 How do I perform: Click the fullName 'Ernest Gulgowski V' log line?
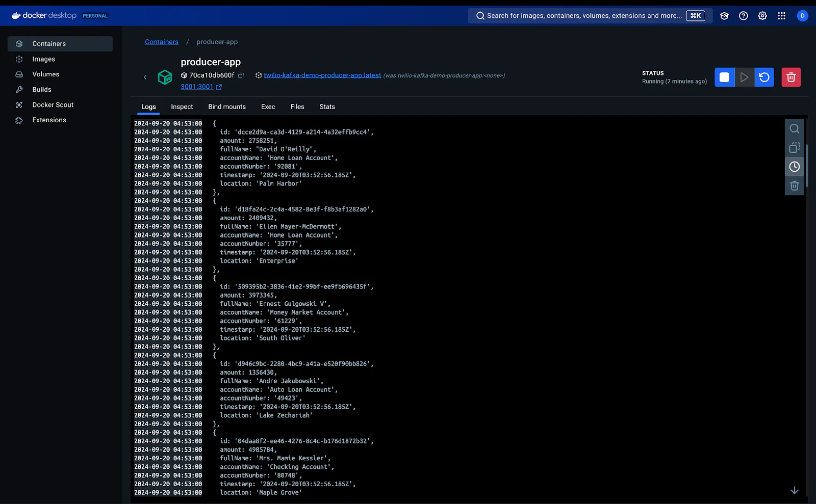[275, 304]
